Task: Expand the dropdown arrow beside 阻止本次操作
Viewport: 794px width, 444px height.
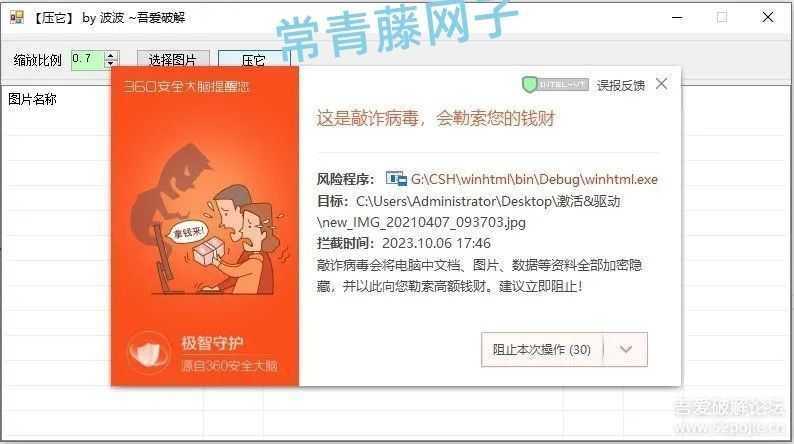Action: [x=626, y=349]
